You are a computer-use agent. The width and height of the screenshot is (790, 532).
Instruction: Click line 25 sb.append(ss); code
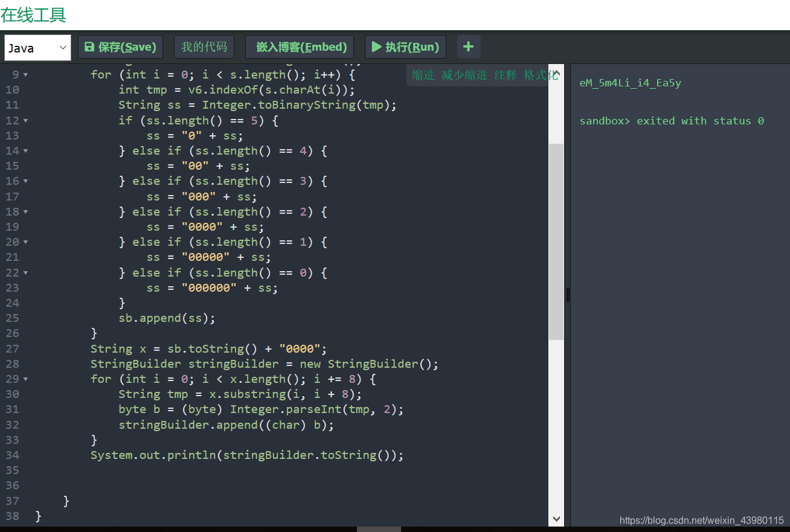pos(167,318)
